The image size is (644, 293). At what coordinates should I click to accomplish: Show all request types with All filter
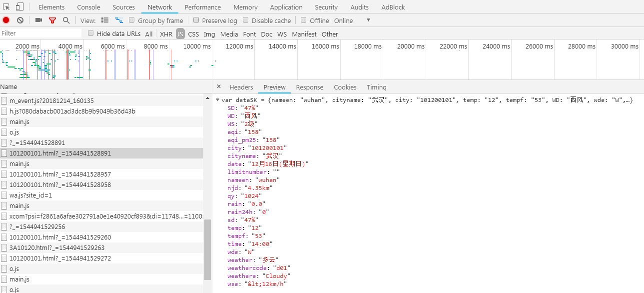coord(148,33)
